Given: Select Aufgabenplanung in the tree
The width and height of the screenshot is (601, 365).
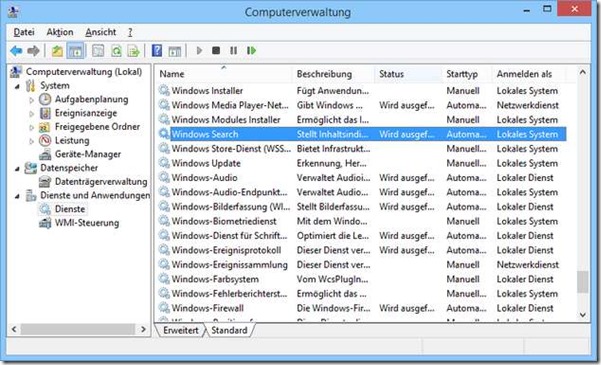Looking at the screenshot, I should pyautogui.click(x=91, y=99).
